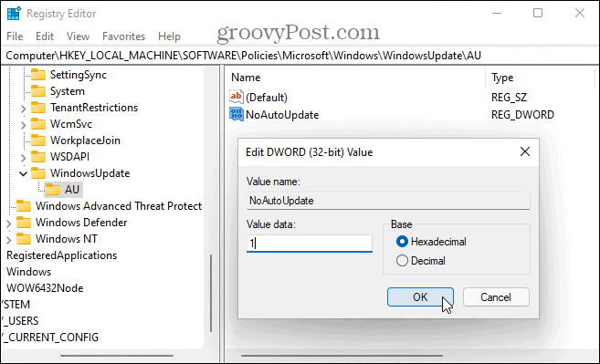Click the tree pane horizontal scrollbar
The width and height of the screenshot is (600, 364).
pos(117,356)
